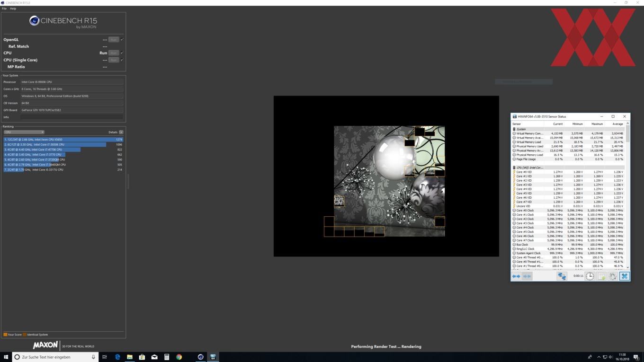Click the Run button for OpenGL

click(x=114, y=39)
